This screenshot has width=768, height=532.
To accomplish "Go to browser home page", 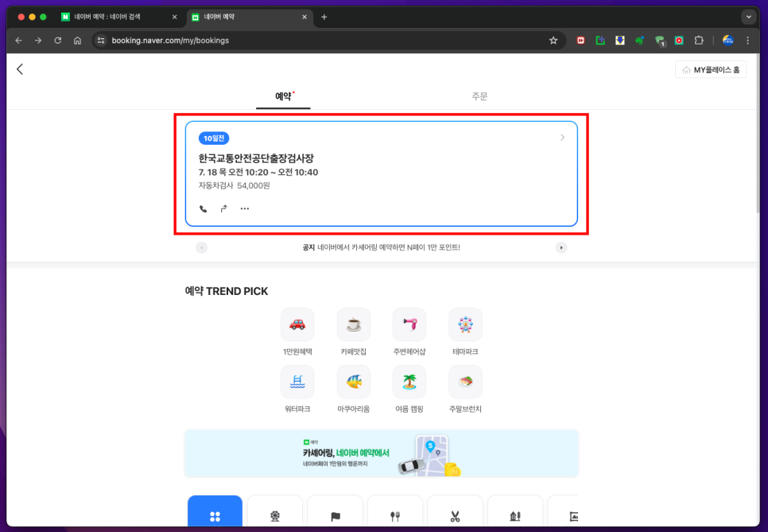I will 77,41.
